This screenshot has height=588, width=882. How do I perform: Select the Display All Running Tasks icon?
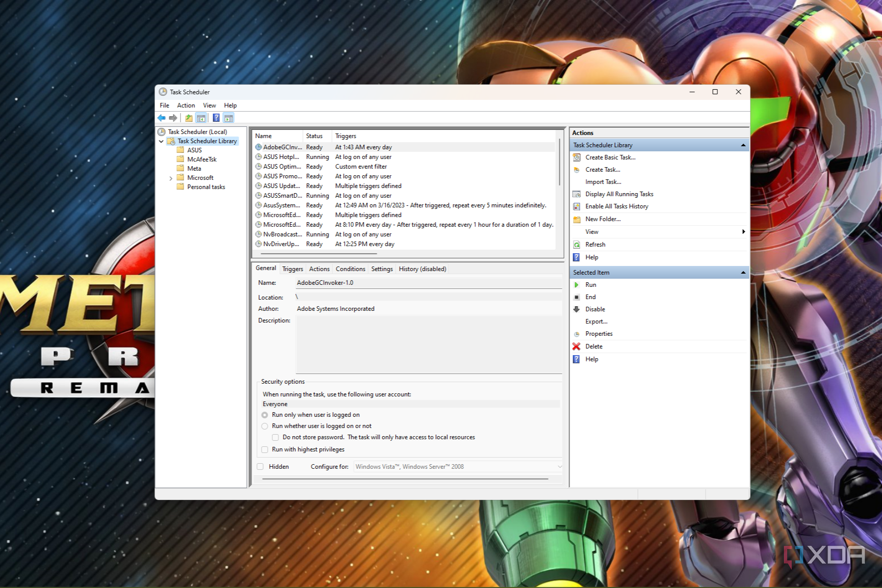coord(577,194)
